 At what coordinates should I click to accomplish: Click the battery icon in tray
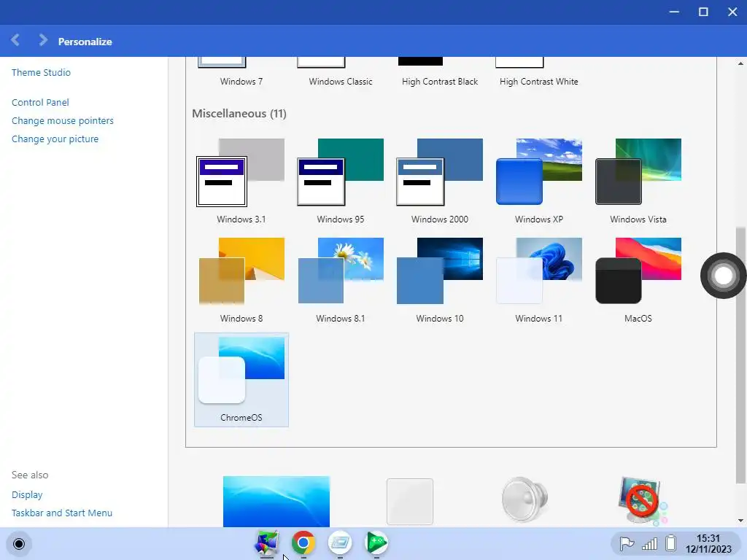[x=671, y=543]
